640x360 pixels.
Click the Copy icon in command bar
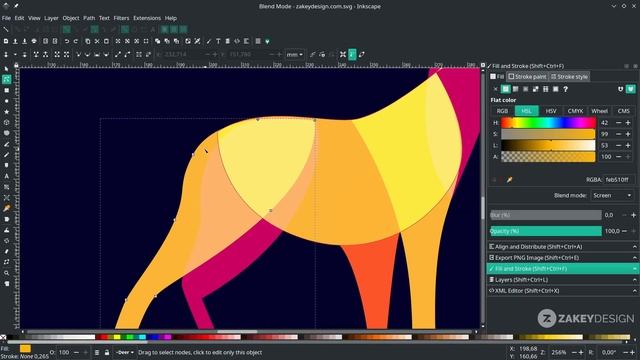pyautogui.click(x=87, y=41)
